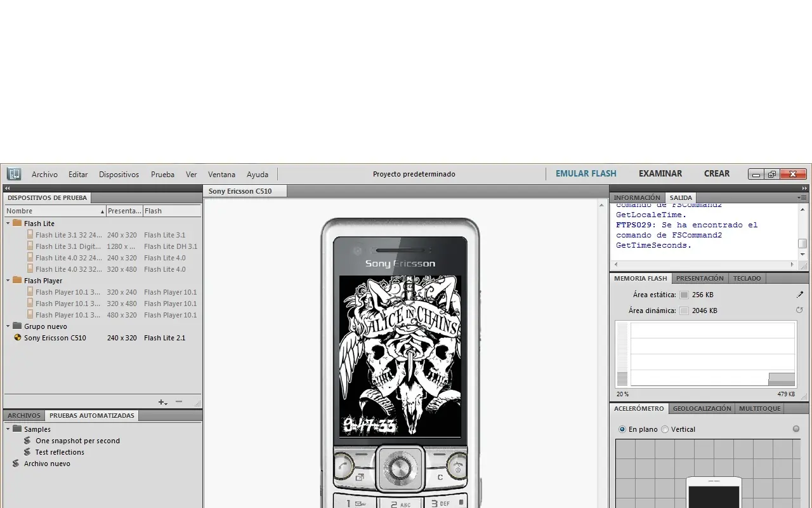812x508 pixels.
Task: Click the minus icon to remove a device
Action: [x=179, y=401]
